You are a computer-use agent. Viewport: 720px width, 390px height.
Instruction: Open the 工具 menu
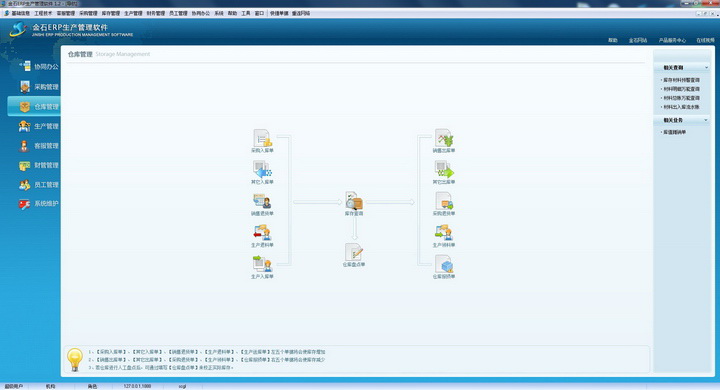pyautogui.click(x=246, y=13)
